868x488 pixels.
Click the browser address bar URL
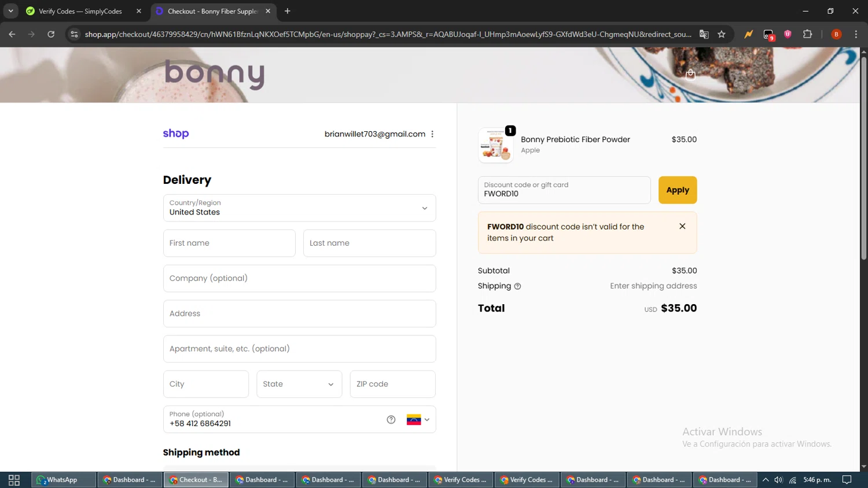pyautogui.click(x=388, y=34)
